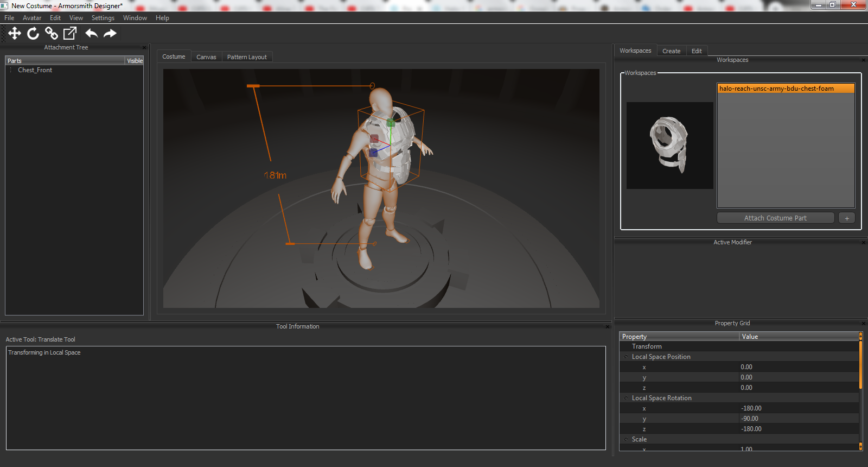Click the plus button beside Attach Costume Part
The height and width of the screenshot is (467, 868).
tap(847, 218)
